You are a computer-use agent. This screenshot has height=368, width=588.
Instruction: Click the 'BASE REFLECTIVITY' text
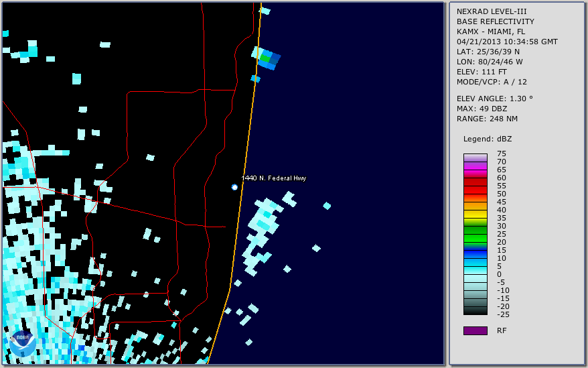(496, 21)
